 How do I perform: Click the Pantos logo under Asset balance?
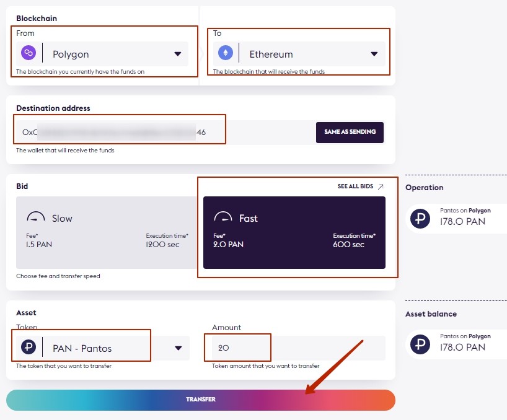point(420,344)
